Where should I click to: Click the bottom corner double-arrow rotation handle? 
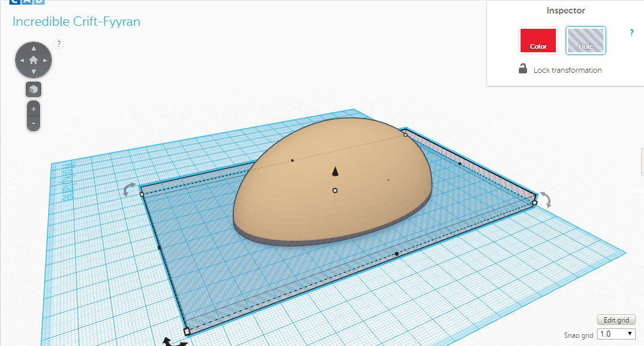point(175,341)
